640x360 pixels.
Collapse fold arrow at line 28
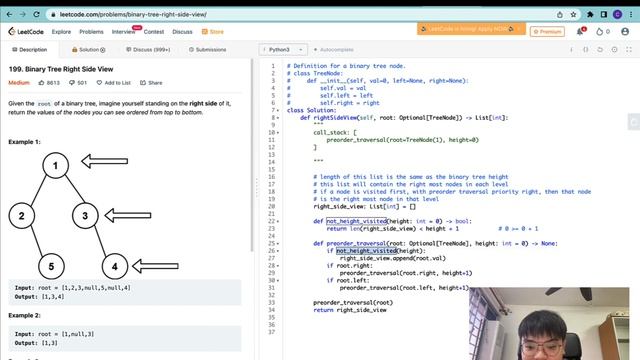278,266
